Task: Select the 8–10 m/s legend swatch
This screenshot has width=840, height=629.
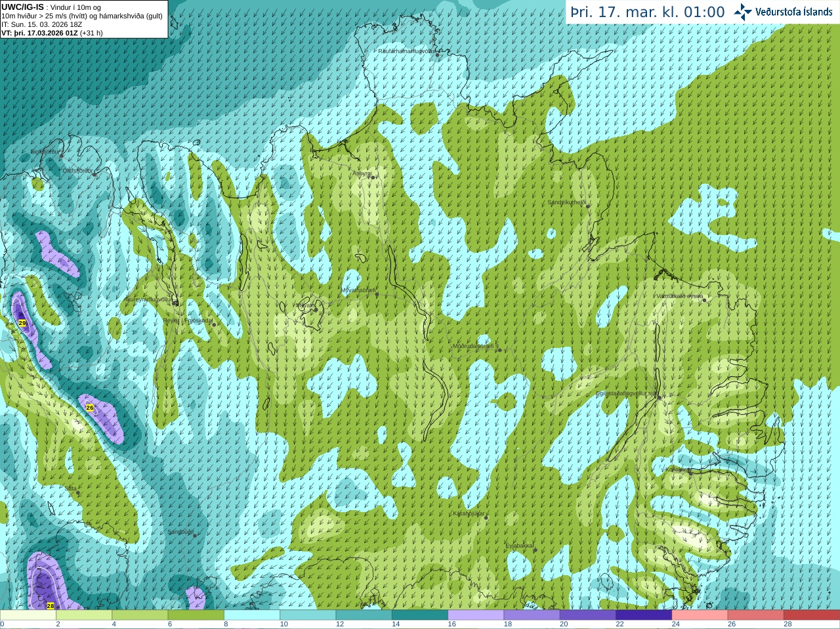Action: click(x=252, y=615)
